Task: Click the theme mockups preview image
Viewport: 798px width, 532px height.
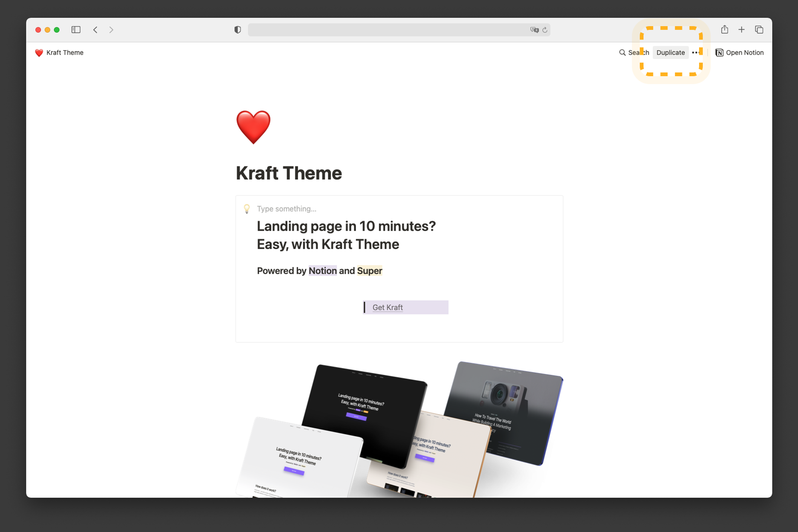Action: tap(399, 429)
